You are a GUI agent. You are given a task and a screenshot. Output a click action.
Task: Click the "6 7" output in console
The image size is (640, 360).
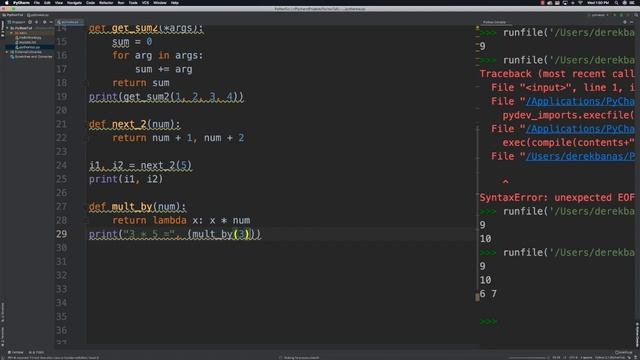click(488, 294)
